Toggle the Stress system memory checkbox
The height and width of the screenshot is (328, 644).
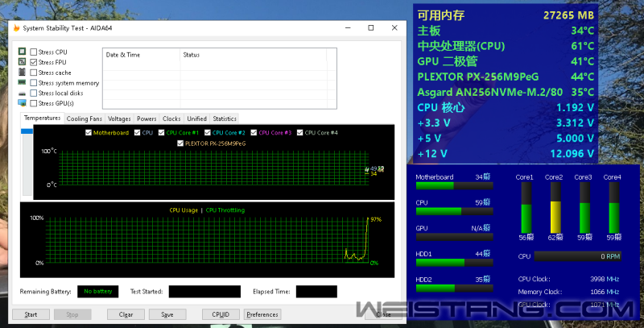click(34, 83)
